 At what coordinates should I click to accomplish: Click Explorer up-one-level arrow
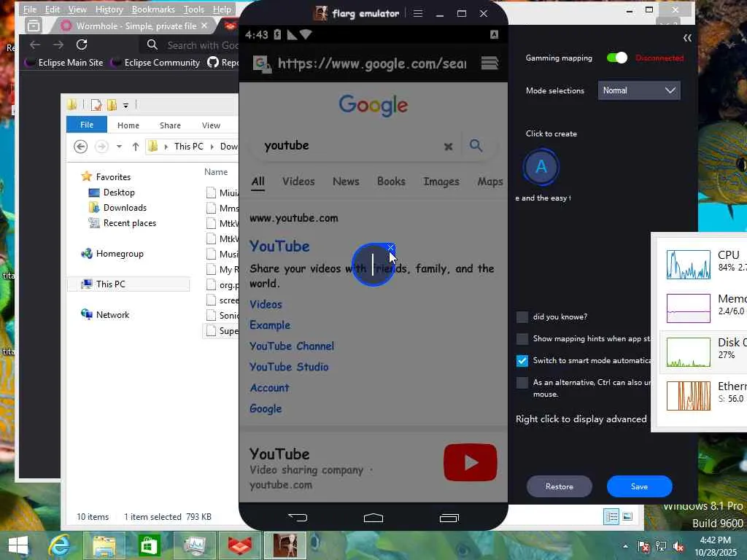tap(136, 147)
